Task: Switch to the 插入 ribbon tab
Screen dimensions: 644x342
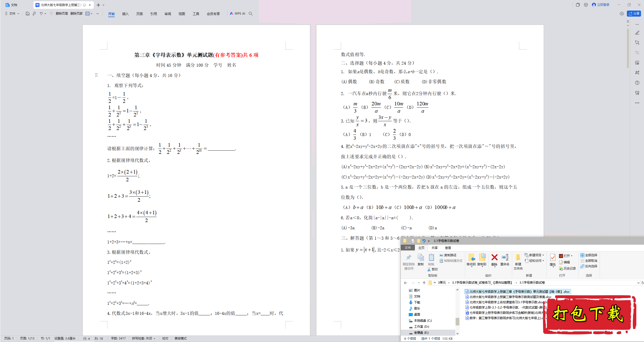Action: click(125, 14)
